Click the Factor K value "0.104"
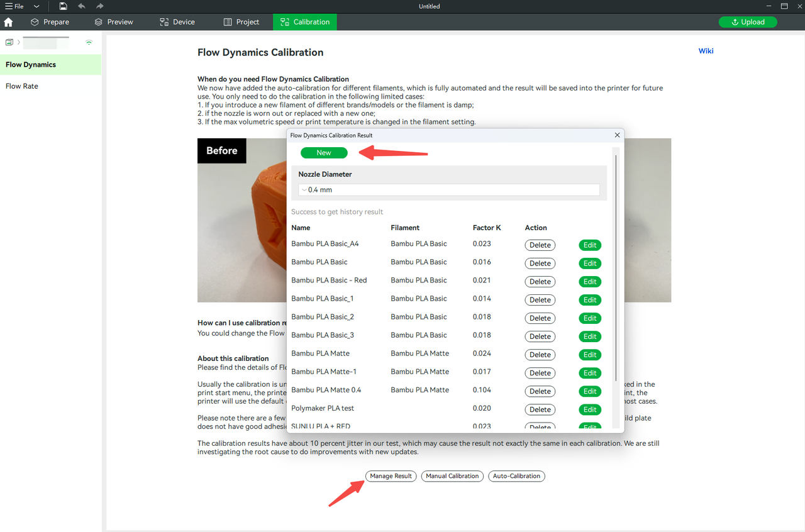 pos(482,389)
